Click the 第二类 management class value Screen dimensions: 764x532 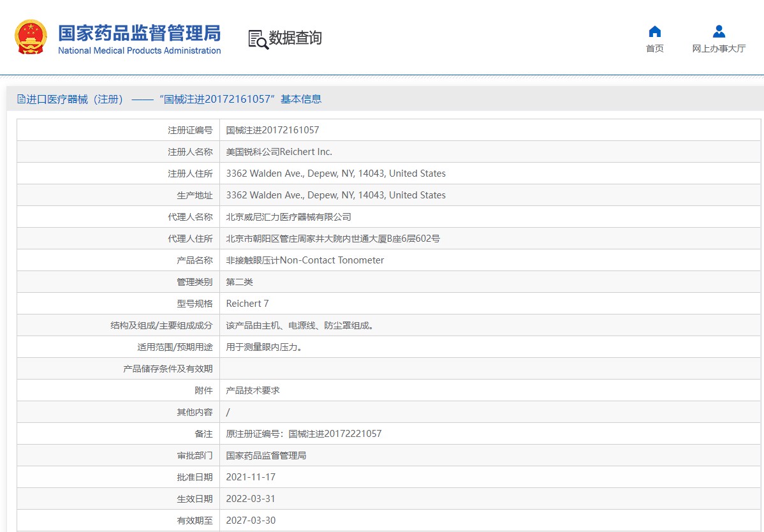pyautogui.click(x=239, y=282)
